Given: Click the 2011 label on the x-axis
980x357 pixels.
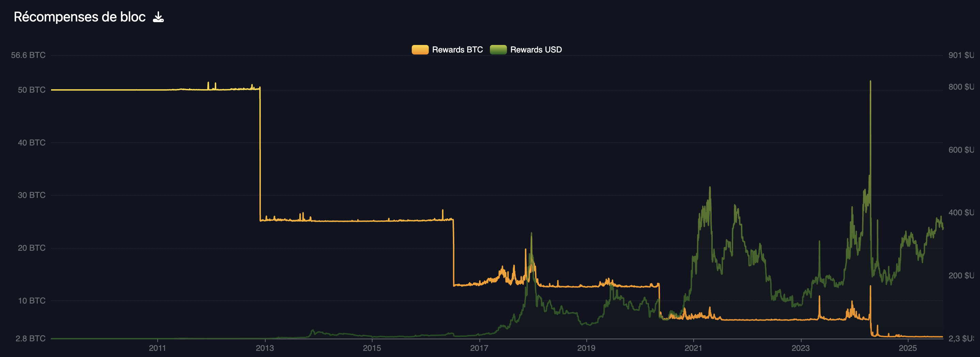Looking at the screenshot, I should 157,348.
